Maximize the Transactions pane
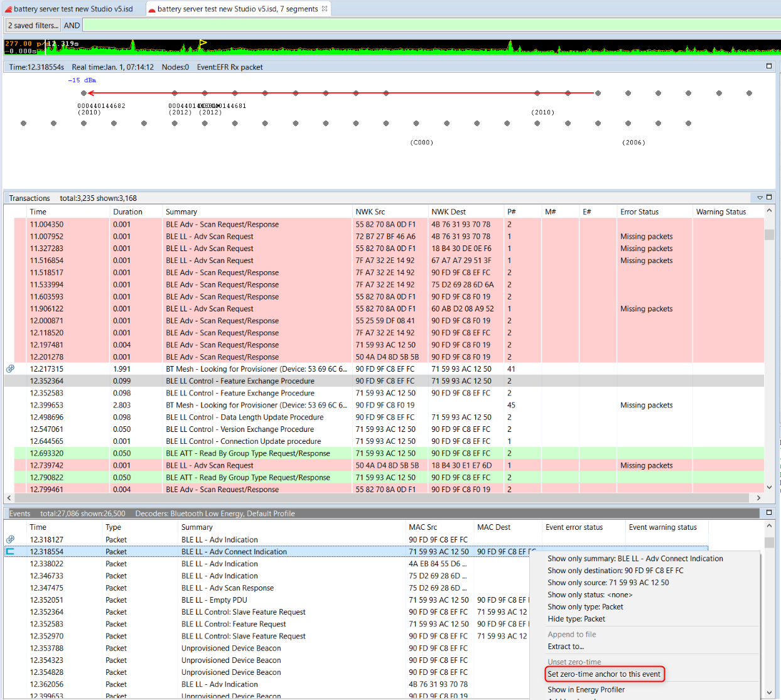This screenshot has height=700, width=781. point(769,197)
